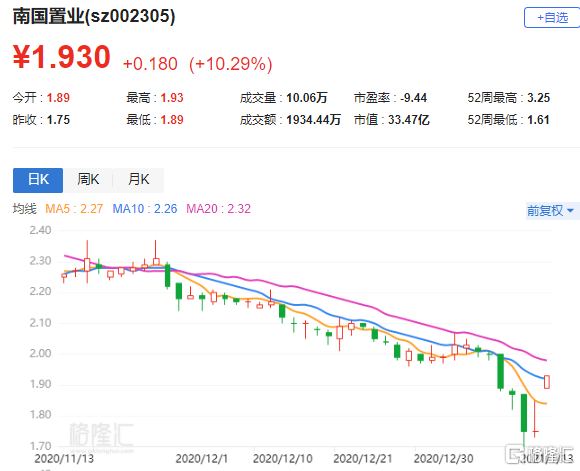Add stock to watchlist with +自选 button
580x471 pixels.
point(552,17)
